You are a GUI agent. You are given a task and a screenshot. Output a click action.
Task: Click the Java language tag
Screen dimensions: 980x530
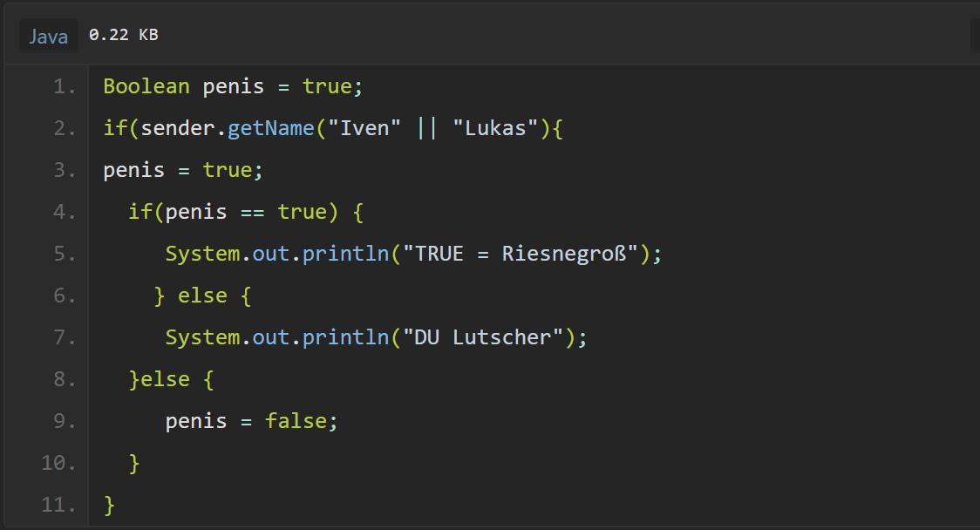(x=48, y=36)
